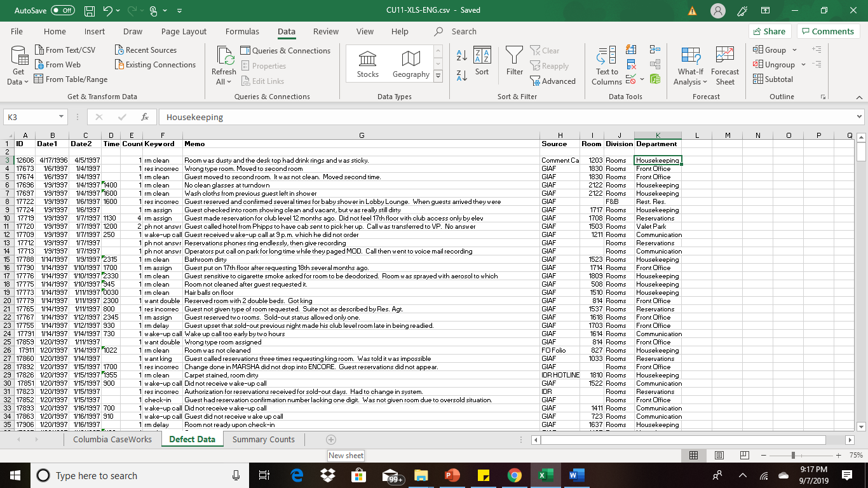Open What-If Analysis

[x=690, y=64]
